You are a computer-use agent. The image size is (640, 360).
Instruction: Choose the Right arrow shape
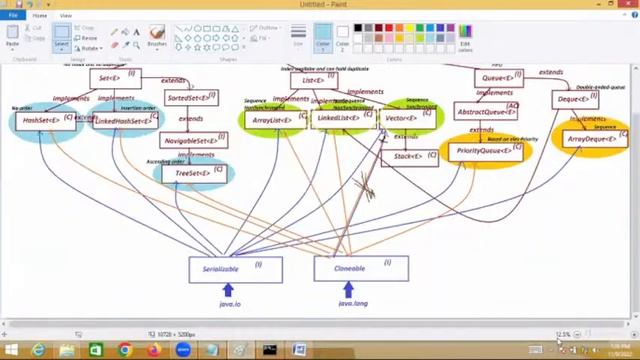tap(216, 38)
